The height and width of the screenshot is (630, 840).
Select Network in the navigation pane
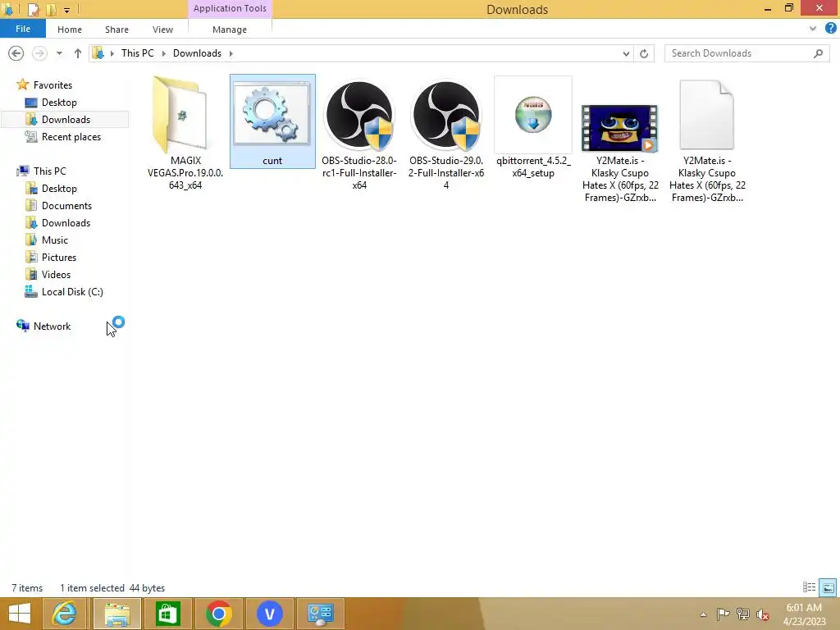point(52,326)
